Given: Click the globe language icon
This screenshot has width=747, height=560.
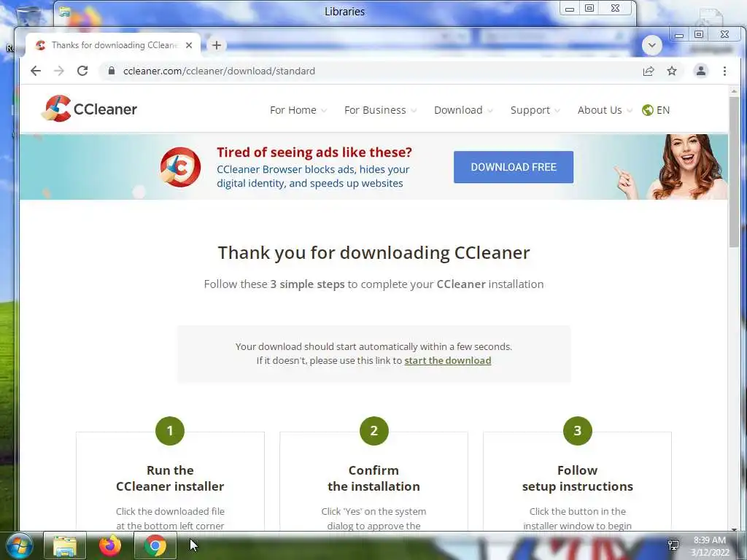Looking at the screenshot, I should (x=648, y=110).
